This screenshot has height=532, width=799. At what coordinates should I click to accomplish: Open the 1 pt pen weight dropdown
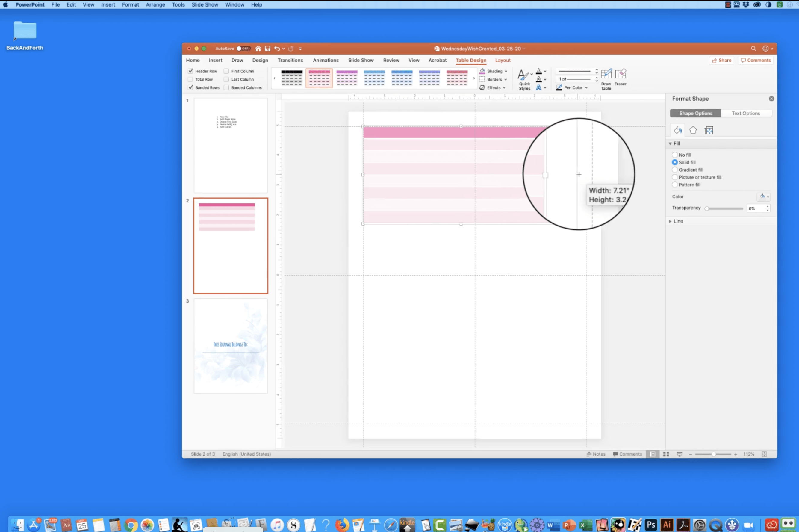click(x=597, y=79)
